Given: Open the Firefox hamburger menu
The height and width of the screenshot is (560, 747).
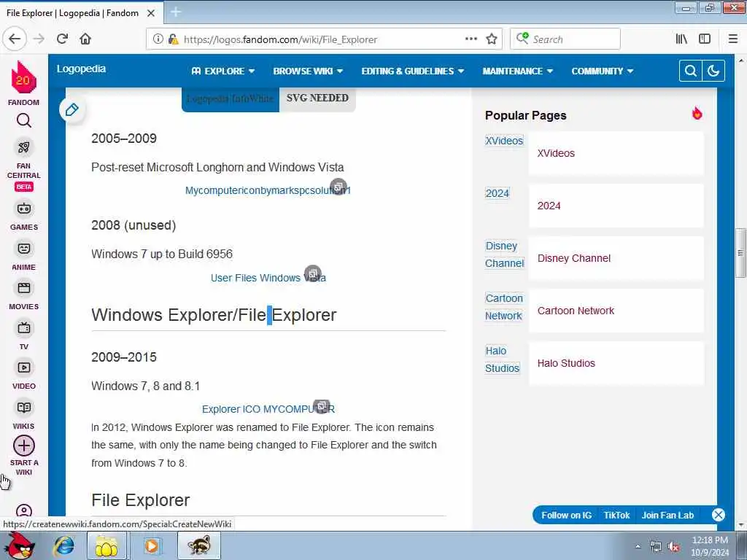Looking at the screenshot, I should pos(732,39).
